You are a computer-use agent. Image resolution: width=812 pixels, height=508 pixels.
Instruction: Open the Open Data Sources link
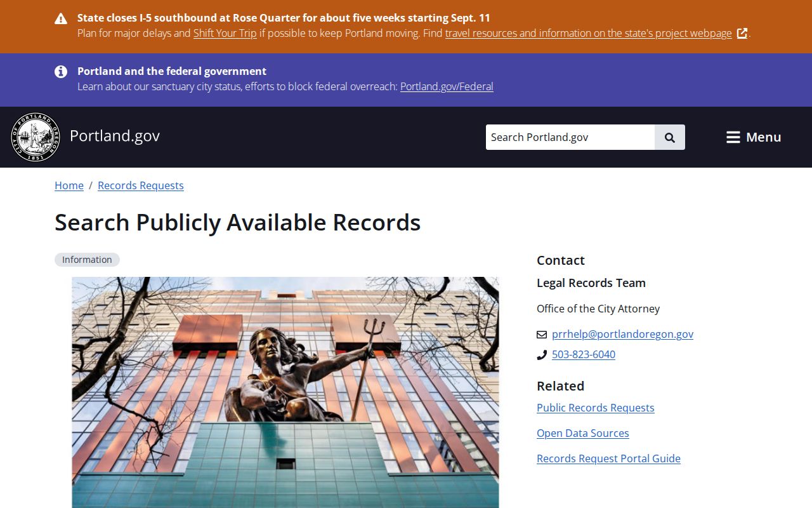pyautogui.click(x=583, y=433)
